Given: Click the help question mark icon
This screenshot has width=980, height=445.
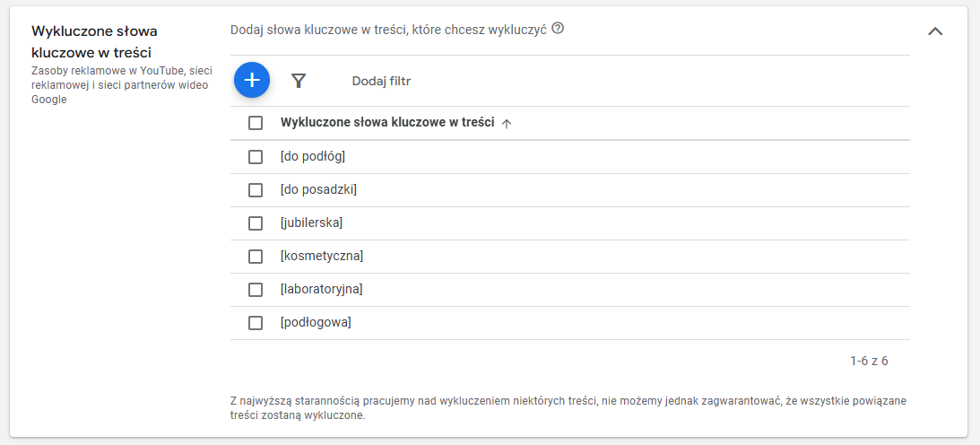Looking at the screenshot, I should (x=558, y=29).
